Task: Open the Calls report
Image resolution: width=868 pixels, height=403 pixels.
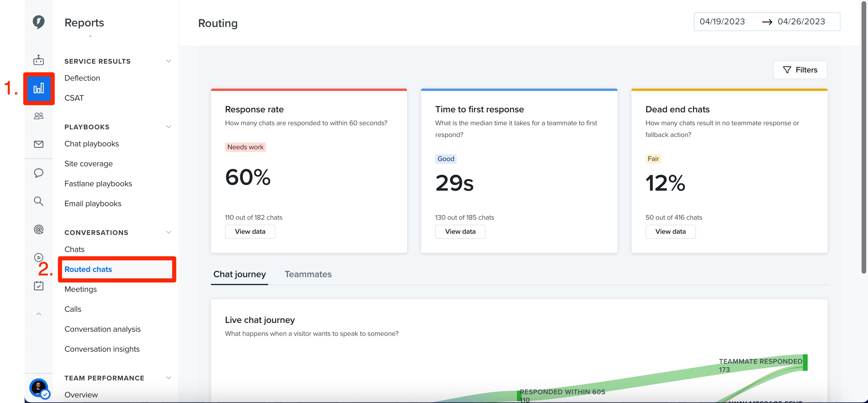Action: (x=73, y=309)
